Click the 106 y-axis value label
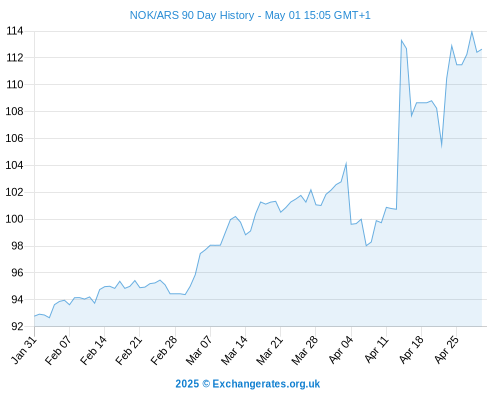 [x=14, y=138]
